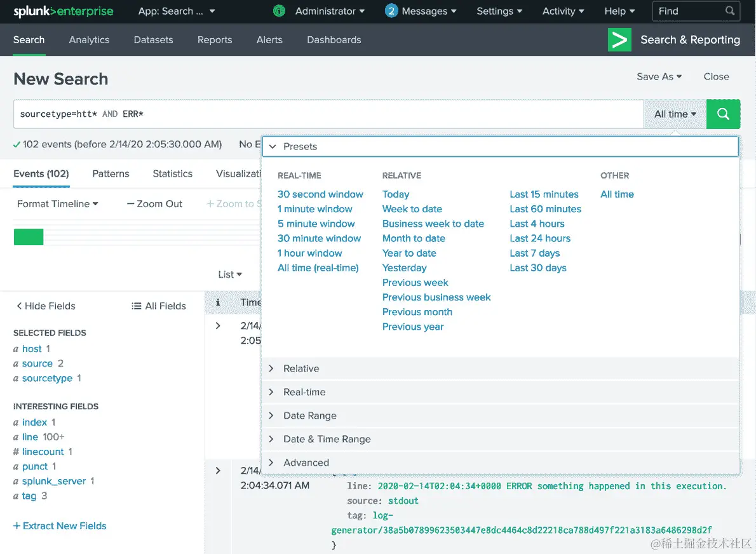Screen dimensions: 756x554
Task: Open the Activity menu
Action: coord(563,11)
